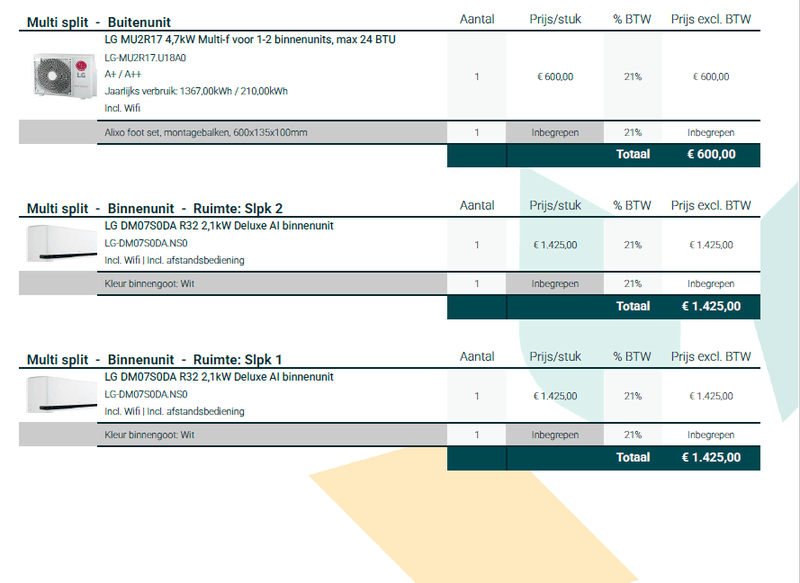Select the 'Alixo foot set, montagebalken' row text

coord(206,133)
